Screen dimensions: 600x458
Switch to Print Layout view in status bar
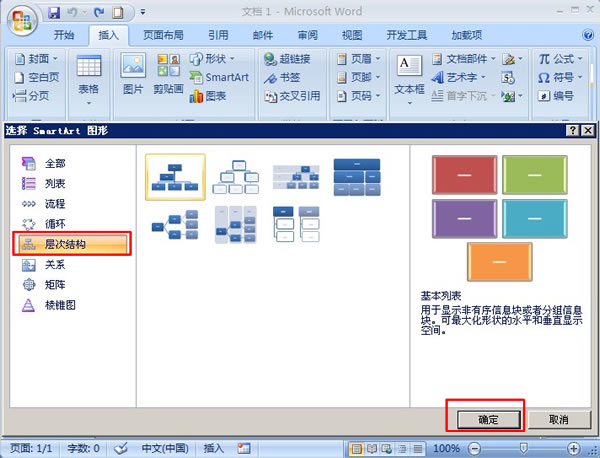click(x=356, y=448)
